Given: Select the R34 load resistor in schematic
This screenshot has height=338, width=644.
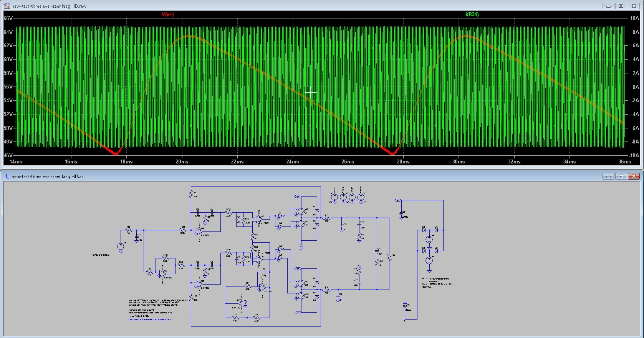Looking at the screenshot, I should [390, 257].
